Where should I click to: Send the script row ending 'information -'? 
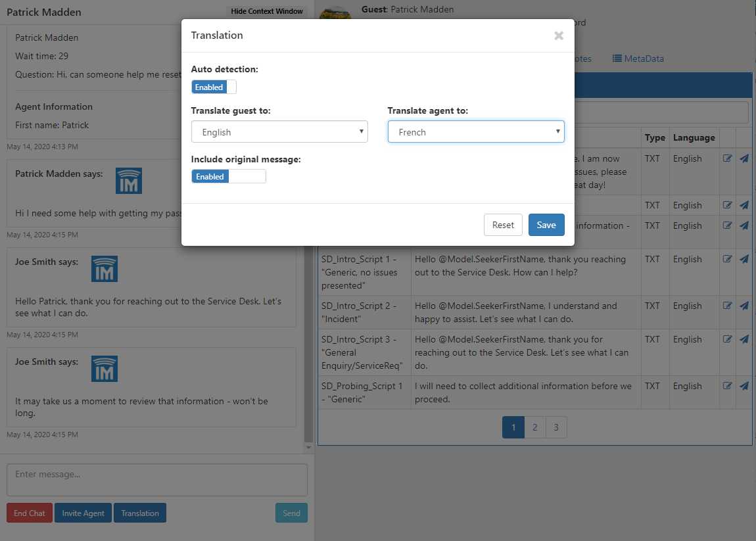744,225
